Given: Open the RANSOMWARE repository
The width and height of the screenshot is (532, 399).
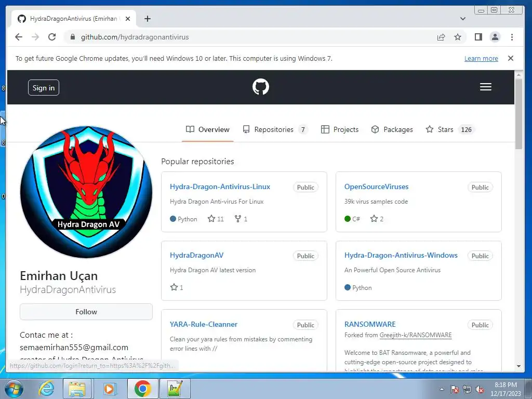Looking at the screenshot, I should (x=370, y=324).
